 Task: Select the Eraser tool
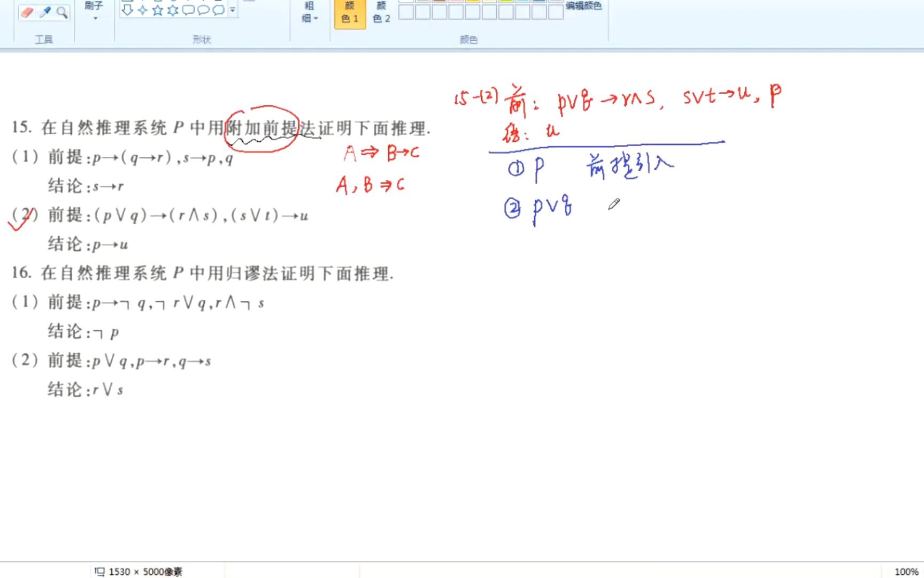tap(27, 12)
